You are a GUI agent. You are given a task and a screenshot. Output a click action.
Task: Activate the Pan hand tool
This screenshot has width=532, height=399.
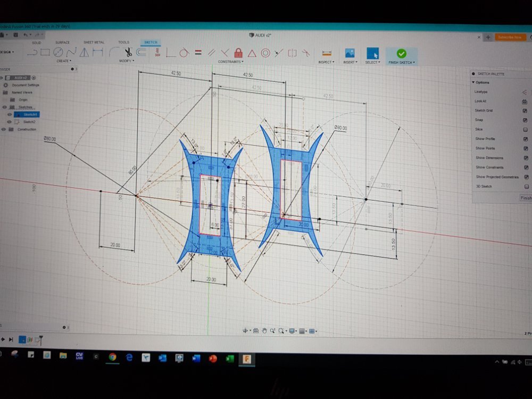(264, 331)
